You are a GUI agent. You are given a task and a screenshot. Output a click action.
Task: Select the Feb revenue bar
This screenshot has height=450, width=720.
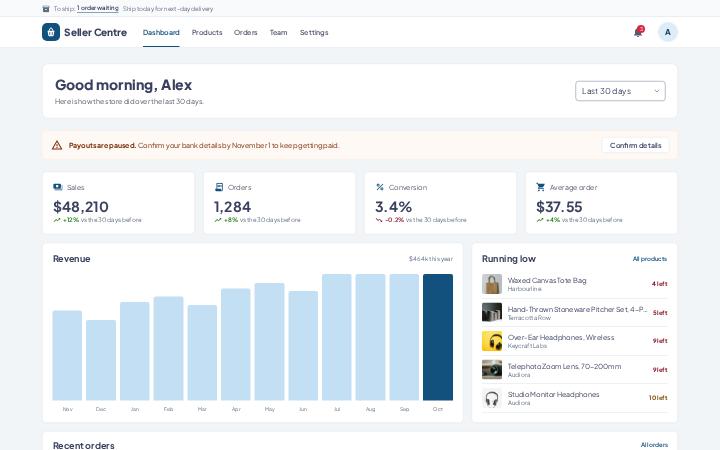click(169, 349)
